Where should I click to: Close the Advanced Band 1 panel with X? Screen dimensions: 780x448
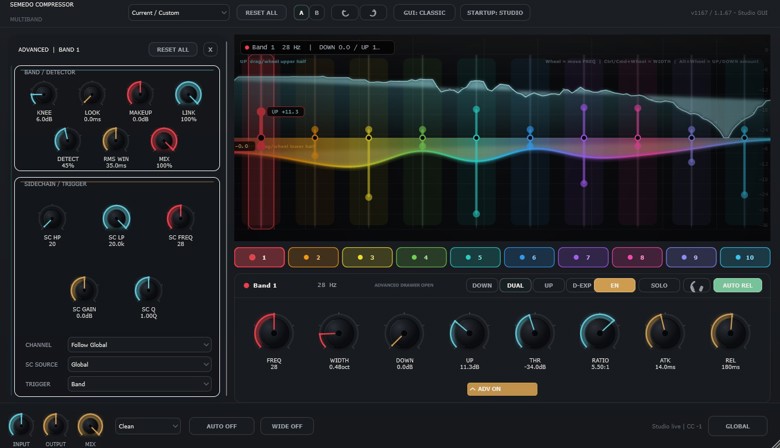[210, 50]
